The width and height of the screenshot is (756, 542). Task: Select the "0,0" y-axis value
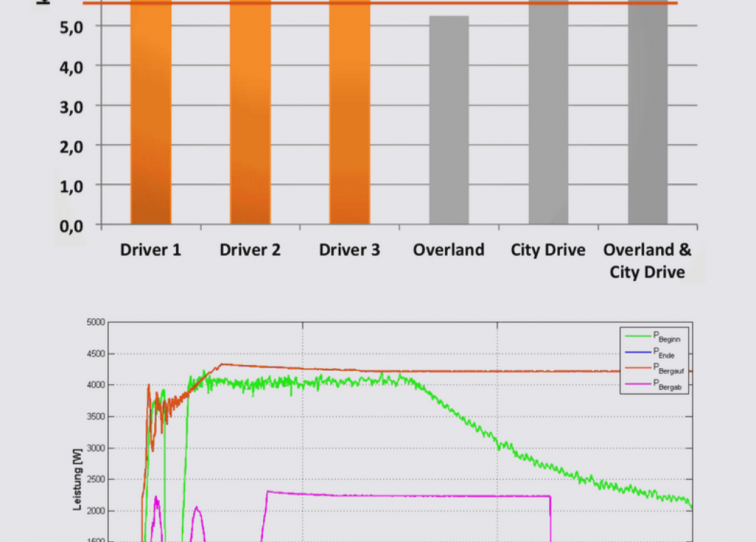point(71,226)
